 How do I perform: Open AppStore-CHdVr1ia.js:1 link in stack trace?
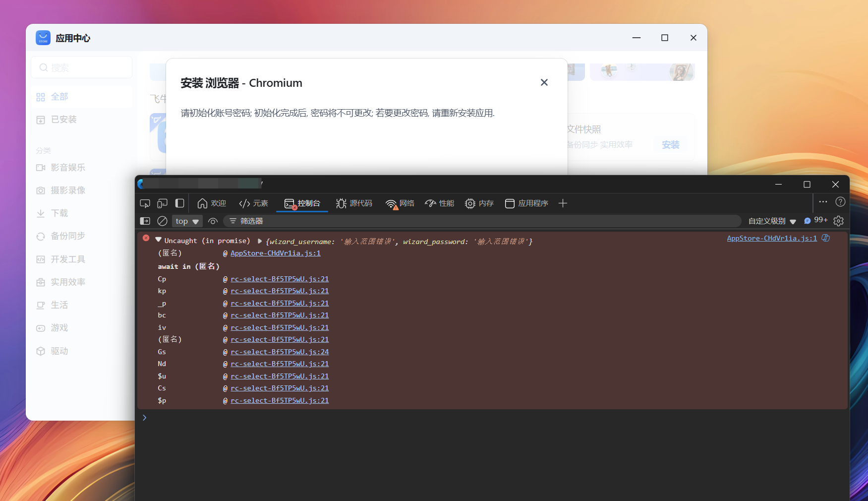(276, 253)
